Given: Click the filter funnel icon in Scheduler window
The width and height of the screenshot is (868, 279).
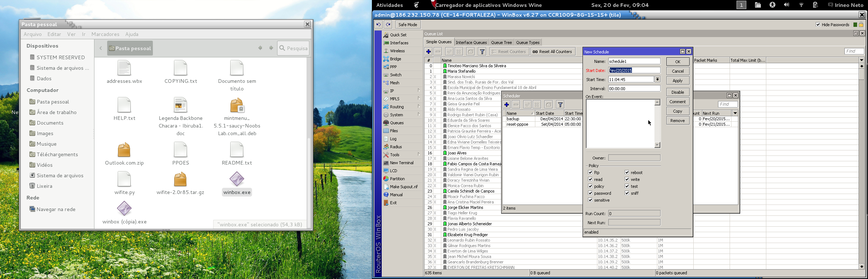Looking at the screenshot, I should coord(560,105).
